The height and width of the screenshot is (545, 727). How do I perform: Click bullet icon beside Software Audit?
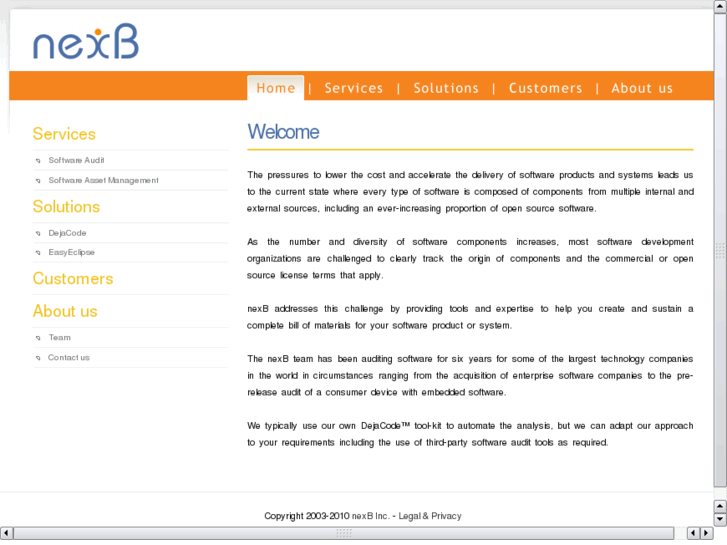point(38,161)
